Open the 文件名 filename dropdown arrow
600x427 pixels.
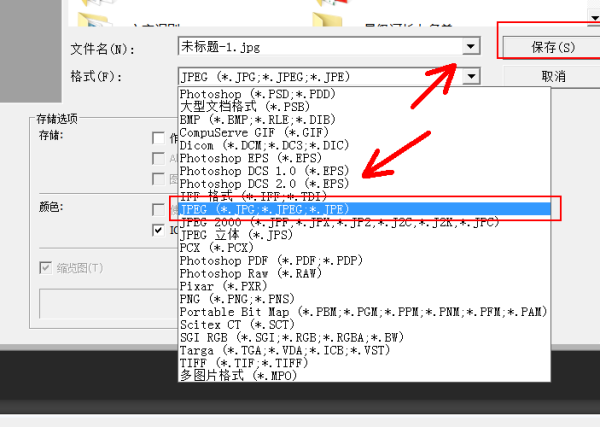coord(471,47)
